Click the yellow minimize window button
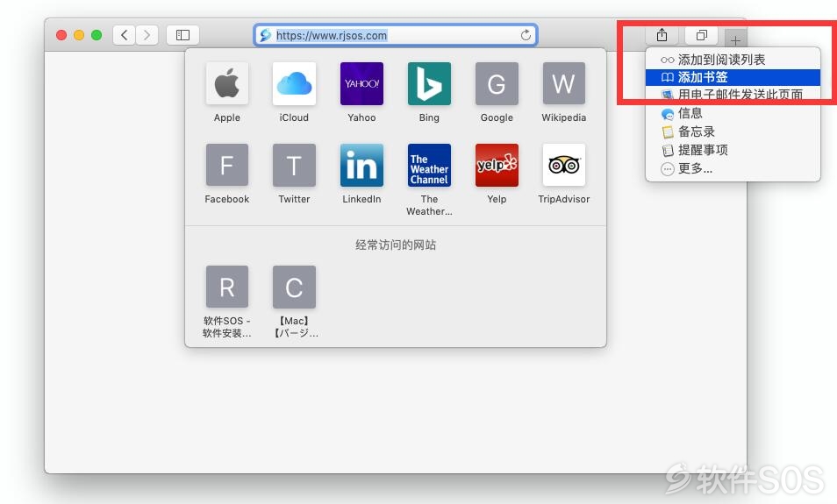 tap(79, 35)
